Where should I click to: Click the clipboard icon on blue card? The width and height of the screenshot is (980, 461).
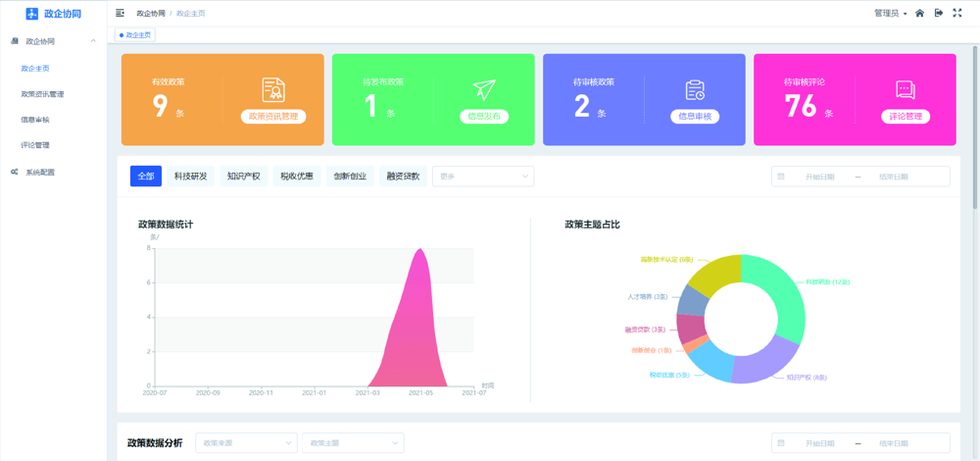pos(695,90)
